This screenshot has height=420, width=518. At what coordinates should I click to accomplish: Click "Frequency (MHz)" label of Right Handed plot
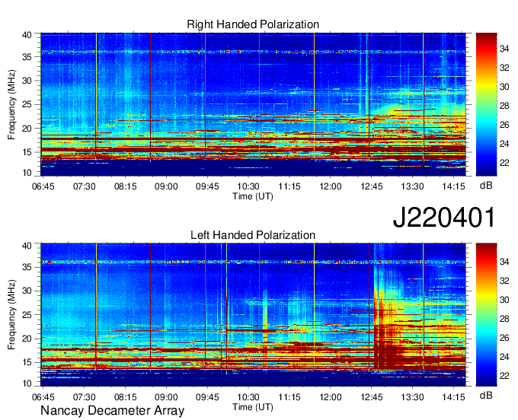11,104
